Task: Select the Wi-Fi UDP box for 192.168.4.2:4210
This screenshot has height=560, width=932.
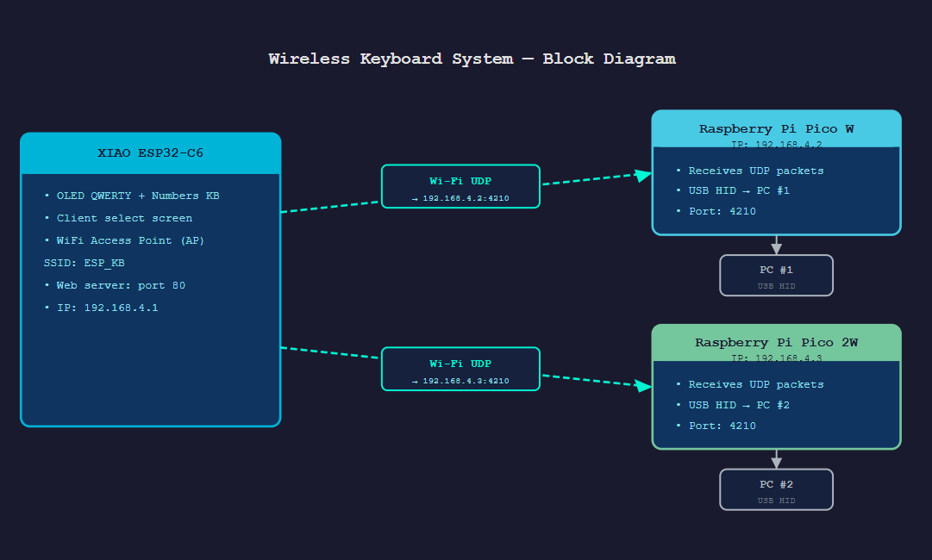Action: 460,186
